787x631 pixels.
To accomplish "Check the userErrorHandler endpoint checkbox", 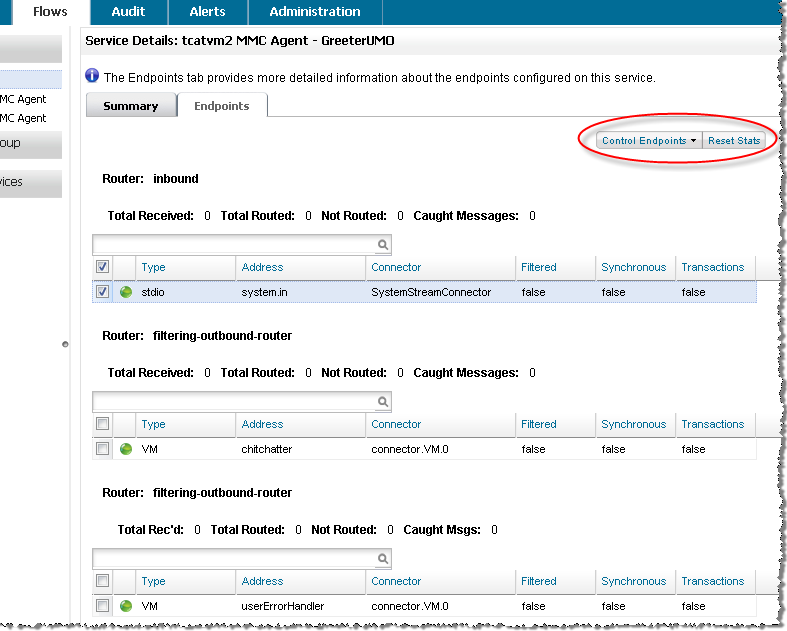I will pos(102,606).
